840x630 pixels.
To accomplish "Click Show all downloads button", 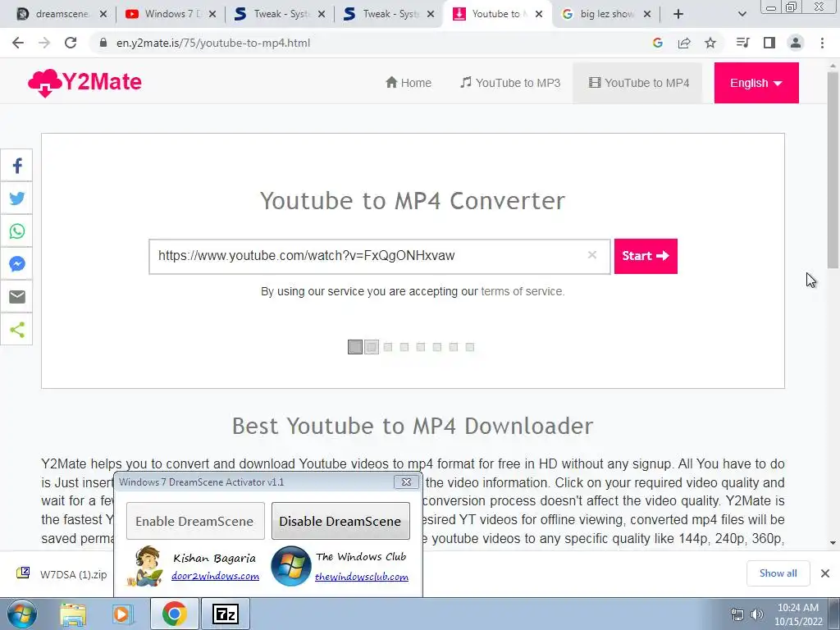I will (778, 573).
